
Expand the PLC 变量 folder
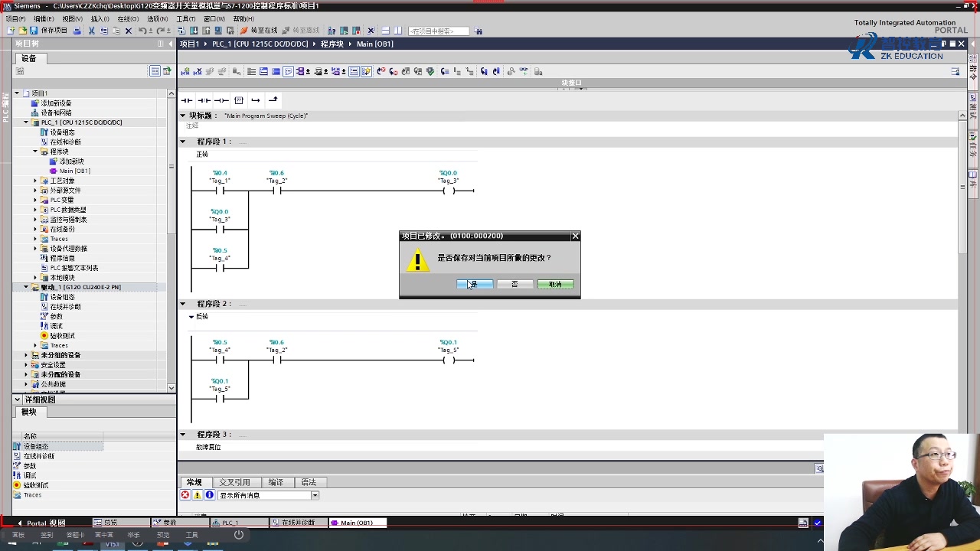35,200
